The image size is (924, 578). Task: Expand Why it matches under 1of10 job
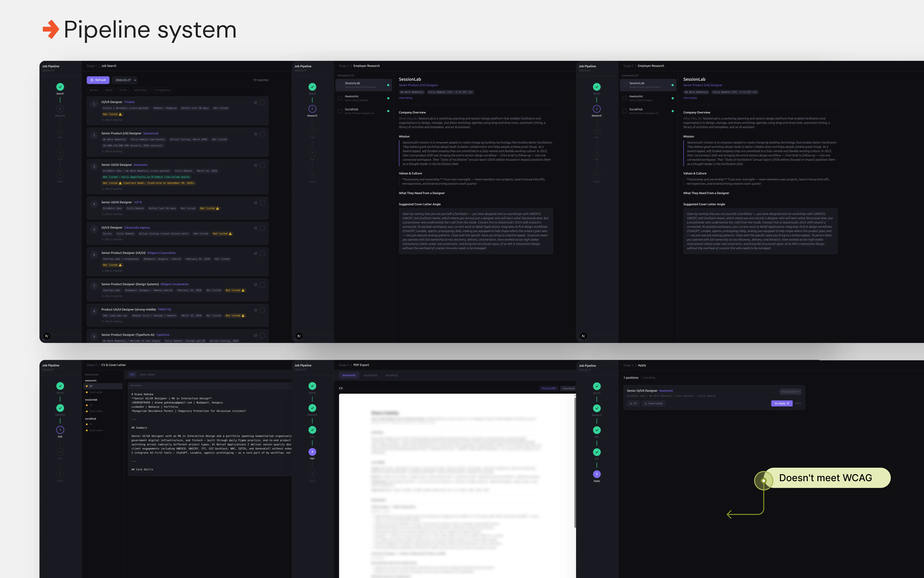tap(112, 214)
